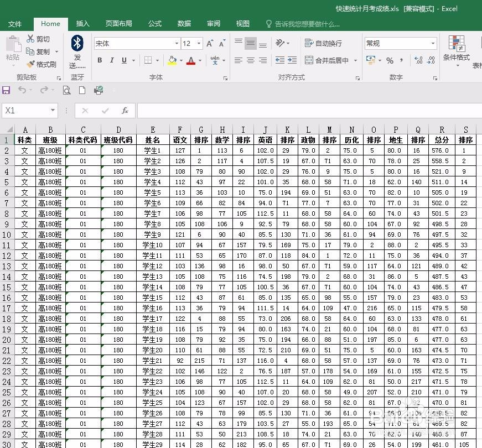Undo the last action
Viewport: 482px width, 448px height.
click(22, 90)
